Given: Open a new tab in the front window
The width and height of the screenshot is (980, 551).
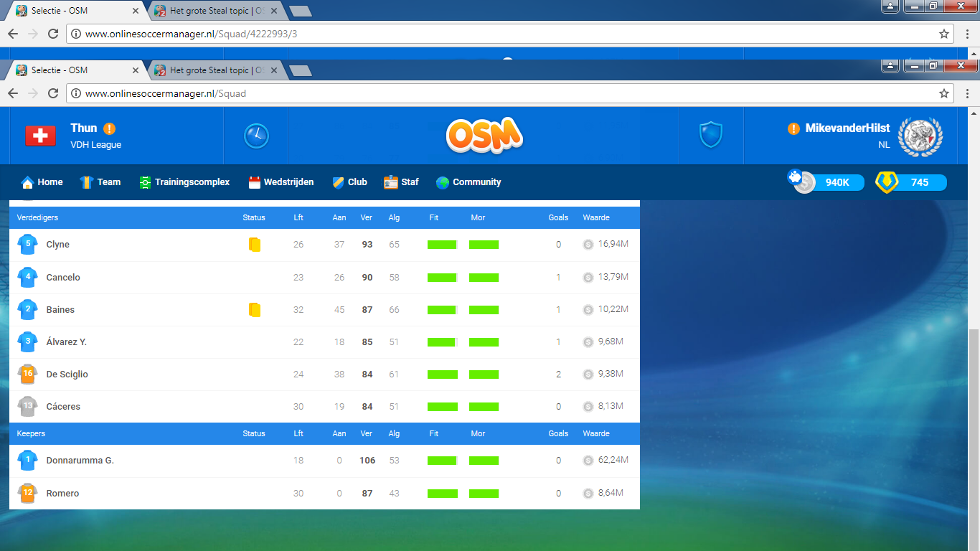Looking at the screenshot, I should click(300, 70).
